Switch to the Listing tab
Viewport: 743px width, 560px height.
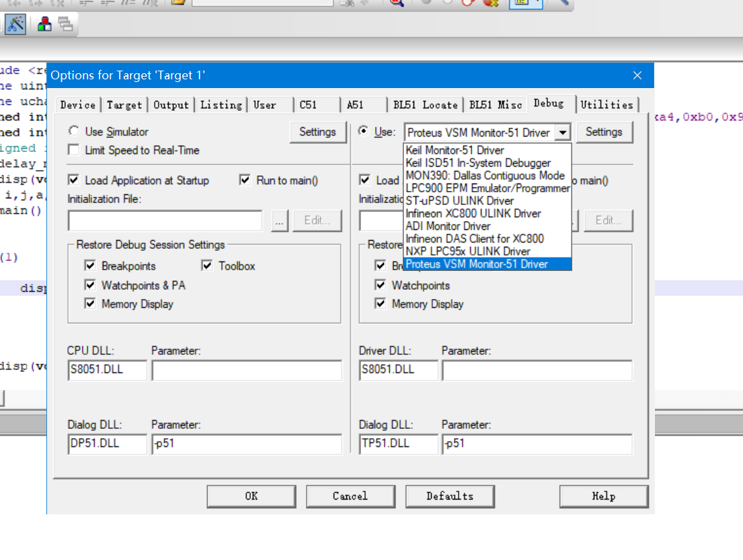coord(221,105)
